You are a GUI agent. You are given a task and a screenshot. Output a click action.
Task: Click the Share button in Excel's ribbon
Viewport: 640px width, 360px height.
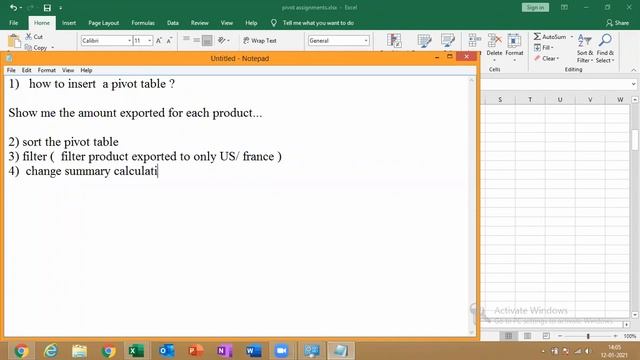pyautogui.click(x=618, y=23)
